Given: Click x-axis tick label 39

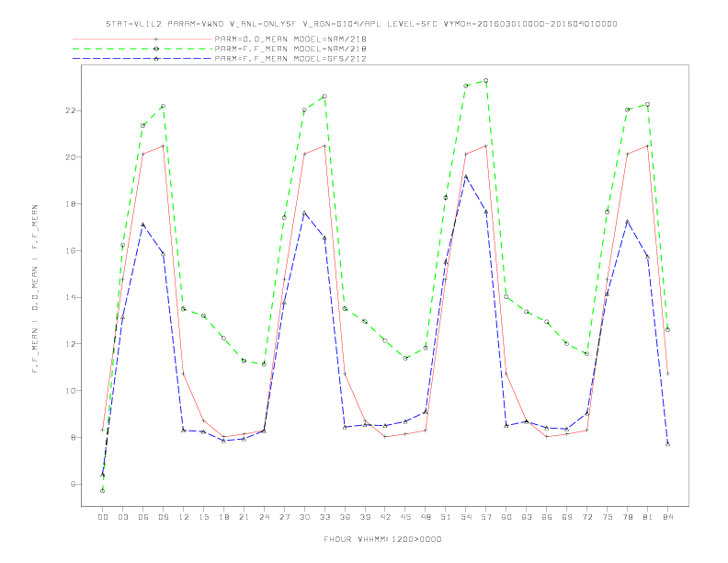Looking at the screenshot, I should coord(365,517).
